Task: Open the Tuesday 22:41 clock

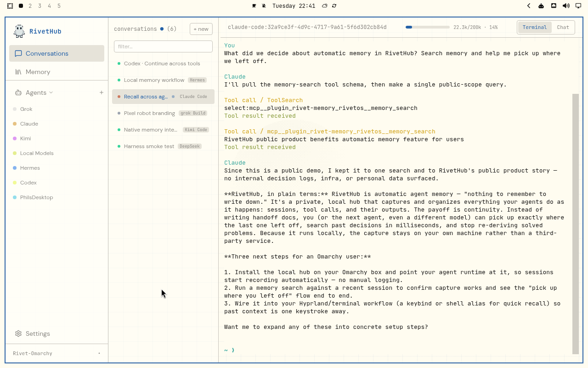Action: click(294, 6)
